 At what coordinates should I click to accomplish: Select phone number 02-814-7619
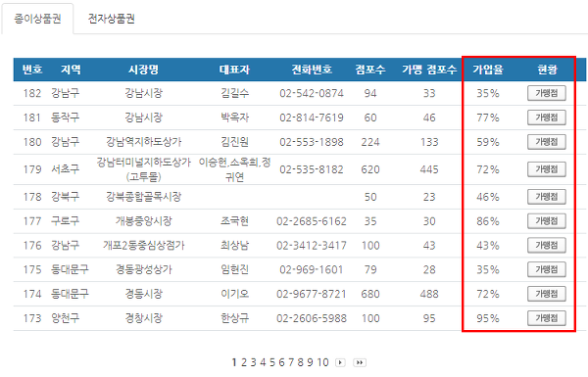tap(312, 118)
